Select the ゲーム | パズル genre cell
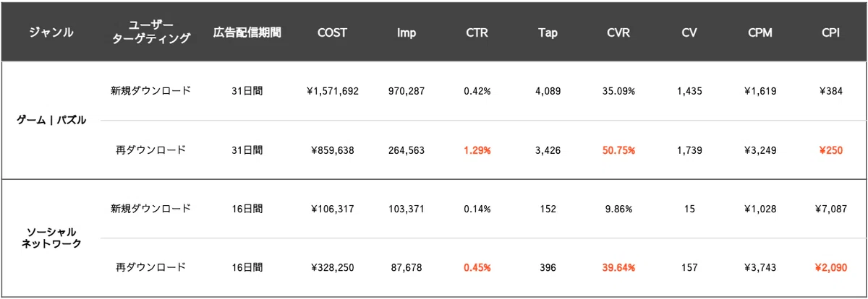 click(51, 121)
